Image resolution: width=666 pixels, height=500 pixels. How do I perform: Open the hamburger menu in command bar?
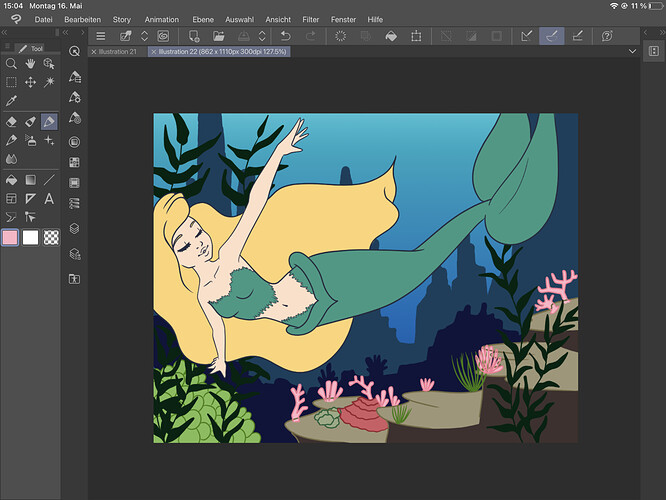click(100, 36)
